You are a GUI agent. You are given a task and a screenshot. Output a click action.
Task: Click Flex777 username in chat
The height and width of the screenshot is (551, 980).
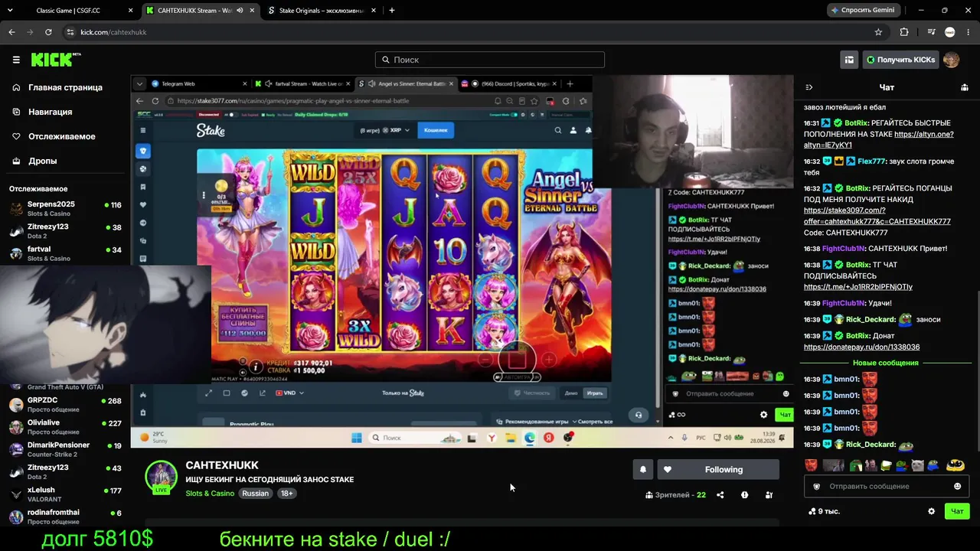872,161
